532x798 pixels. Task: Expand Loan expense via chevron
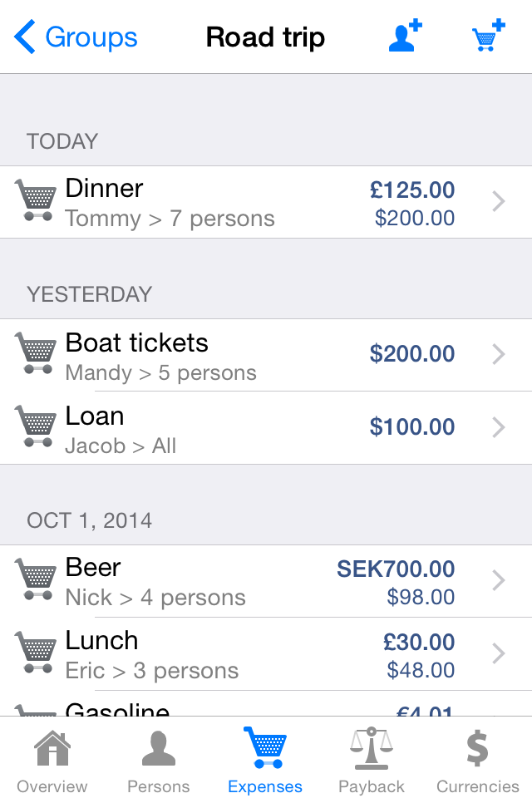tap(499, 427)
